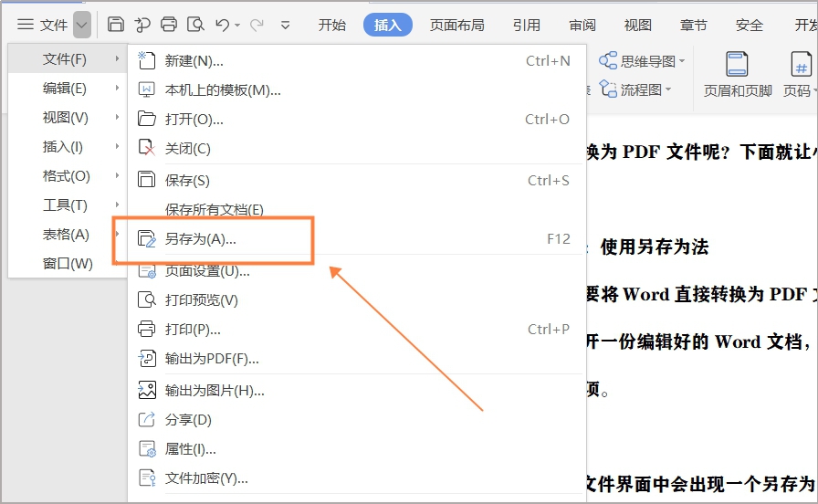Choose 保存(S) menu entry
Viewport: 818px width, 504px height.
356,180
